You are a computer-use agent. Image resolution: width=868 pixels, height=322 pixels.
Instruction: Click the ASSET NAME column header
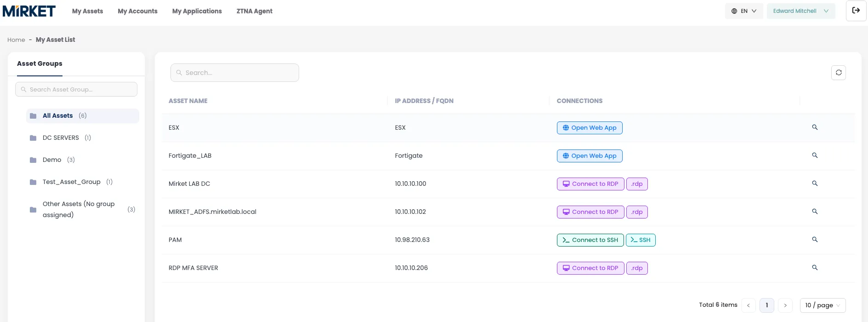click(x=188, y=101)
